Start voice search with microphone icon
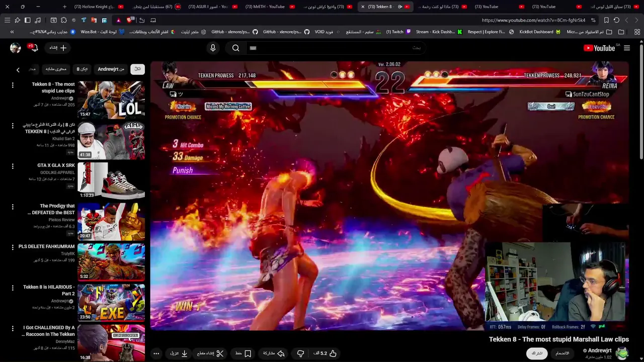 point(213,48)
